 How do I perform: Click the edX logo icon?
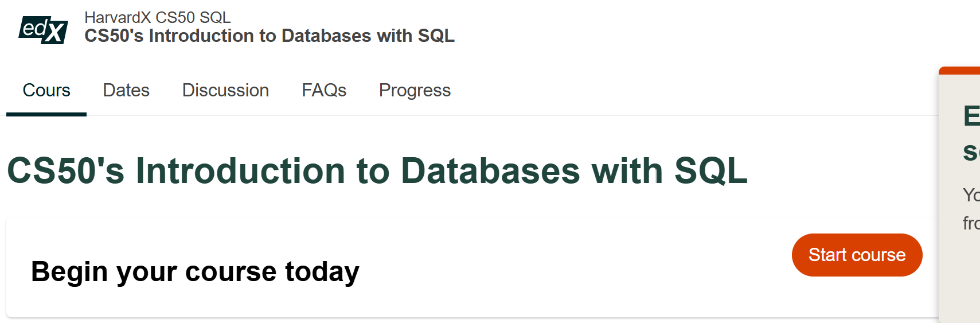44,30
